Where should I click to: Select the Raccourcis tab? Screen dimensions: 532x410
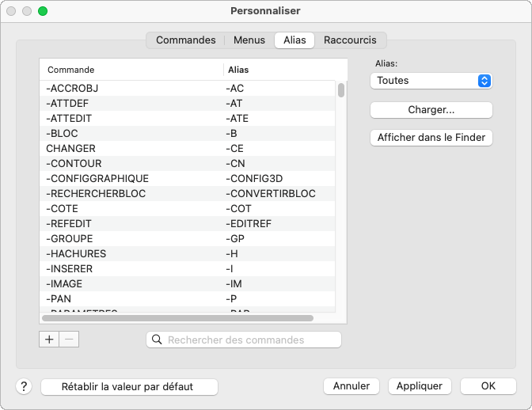point(351,40)
